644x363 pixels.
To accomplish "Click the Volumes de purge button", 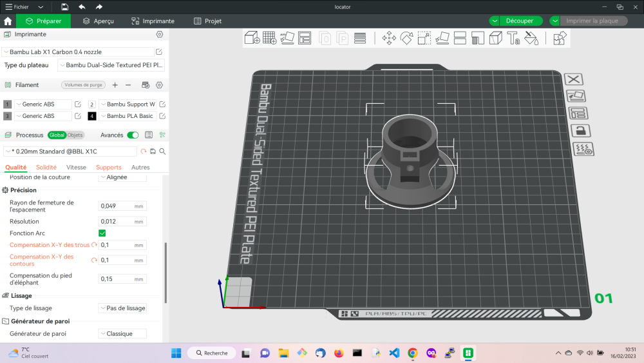I will [x=83, y=85].
